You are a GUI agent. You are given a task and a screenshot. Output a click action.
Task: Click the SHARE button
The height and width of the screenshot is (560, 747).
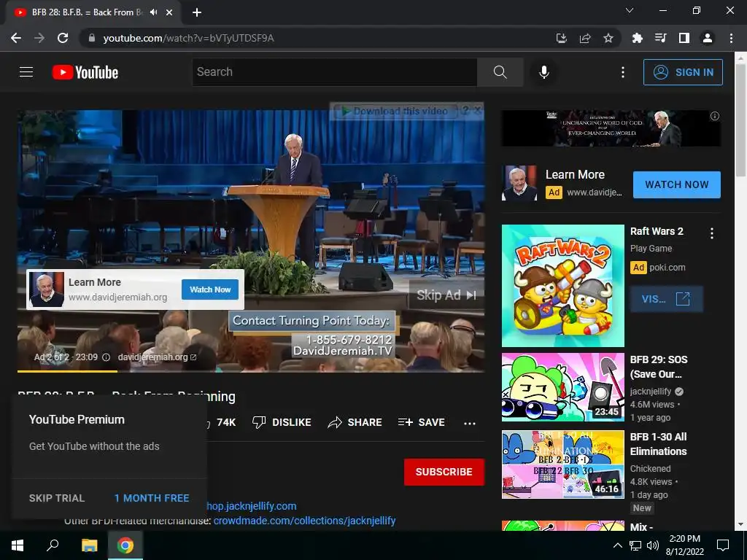355,422
